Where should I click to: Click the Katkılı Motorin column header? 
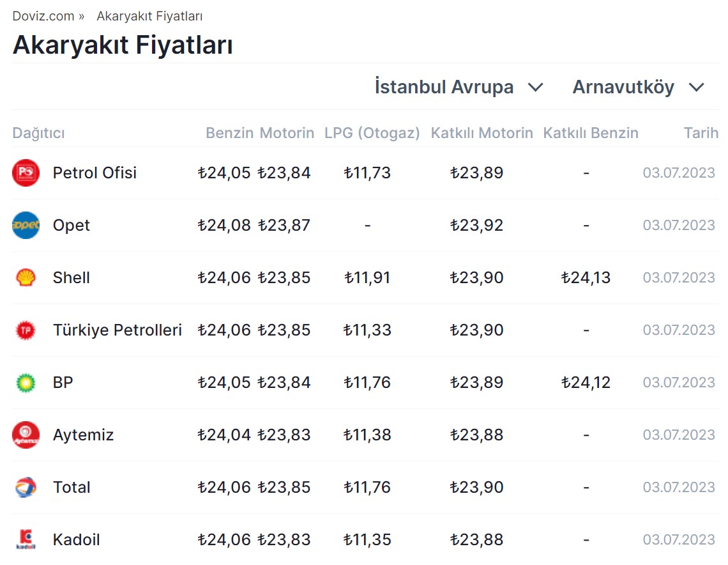[x=482, y=133]
